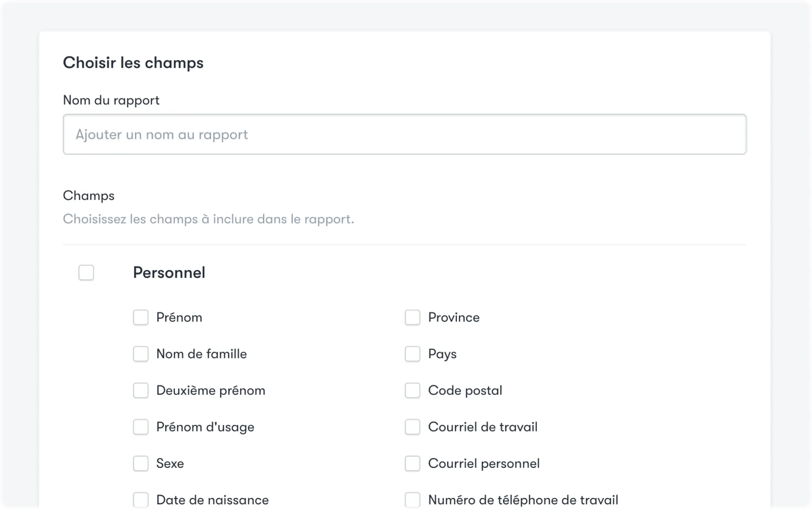Check the Province checkbox

[412, 317]
